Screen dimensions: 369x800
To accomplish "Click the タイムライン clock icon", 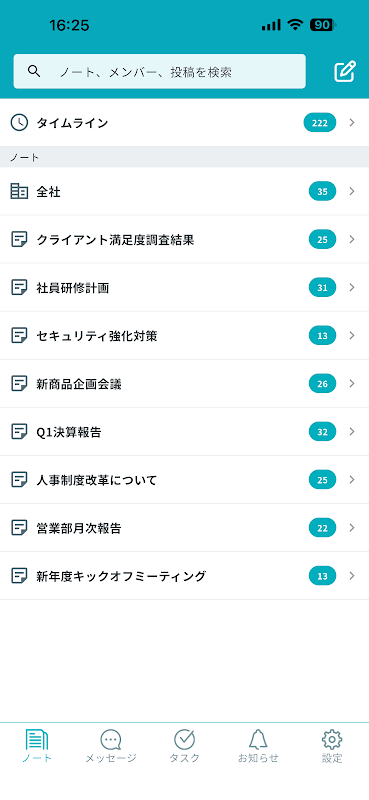I will 19,122.
